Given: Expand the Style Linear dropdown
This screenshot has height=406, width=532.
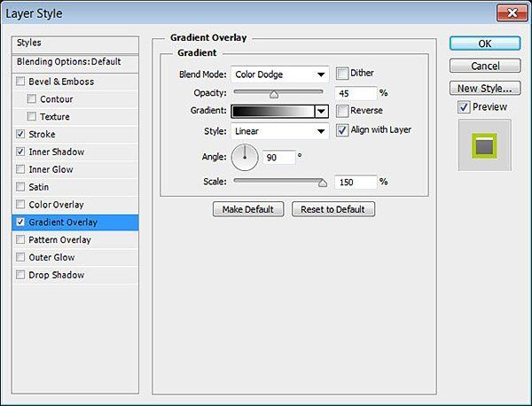Looking at the screenshot, I should click(x=280, y=131).
